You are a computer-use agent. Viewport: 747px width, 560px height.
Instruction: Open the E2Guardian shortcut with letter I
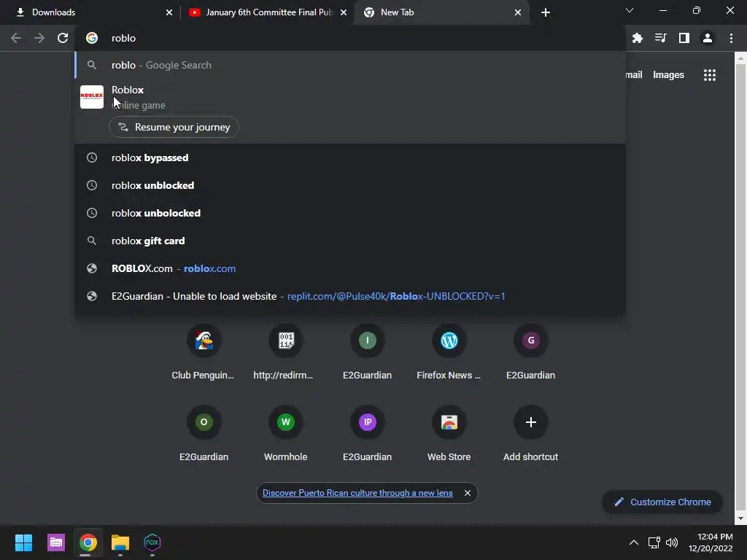(368, 341)
